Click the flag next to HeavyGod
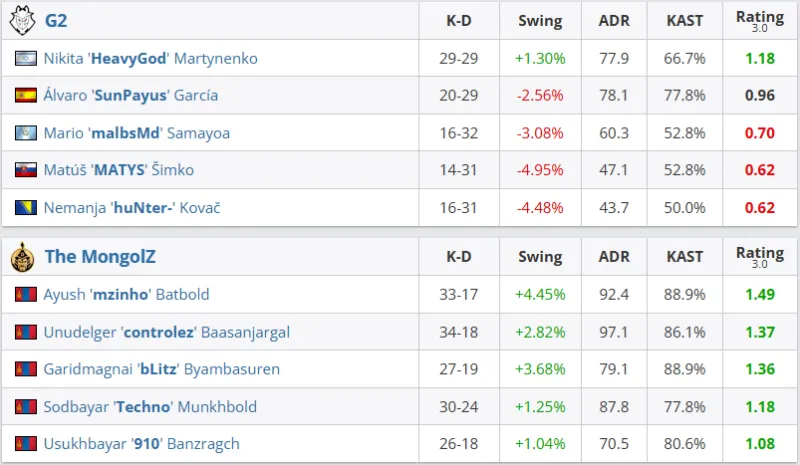The image size is (800, 465). pyautogui.click(x=25, y=59)
